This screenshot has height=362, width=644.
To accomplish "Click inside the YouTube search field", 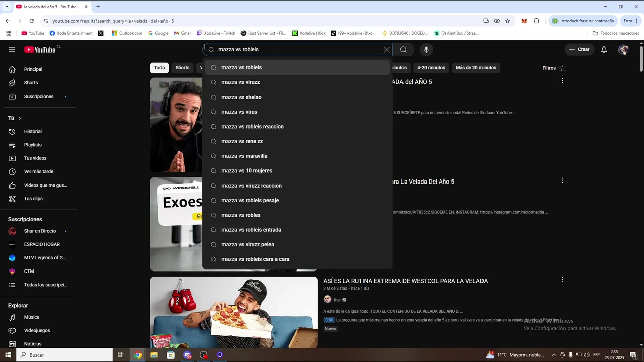I will coord(298,49).
